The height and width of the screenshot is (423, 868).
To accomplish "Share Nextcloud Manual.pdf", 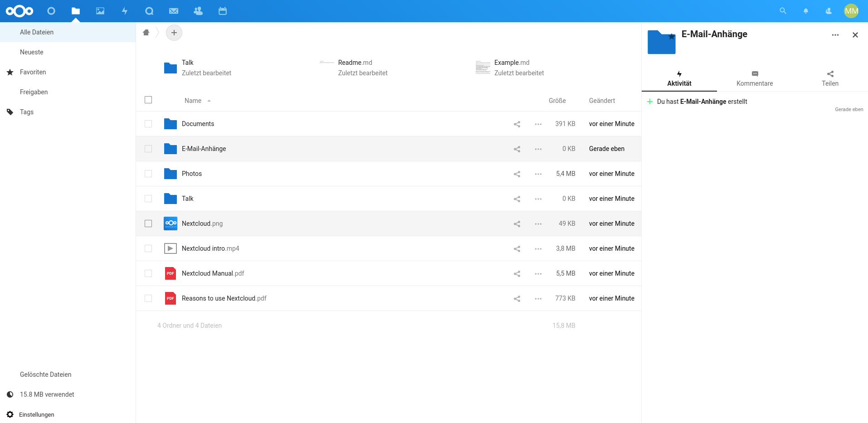I will tap(517, 273).
